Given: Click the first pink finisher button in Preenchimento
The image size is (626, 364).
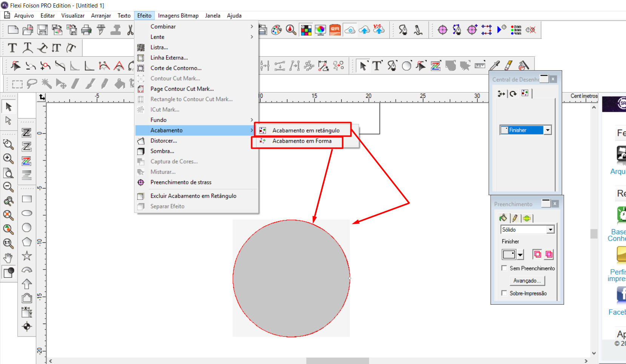Looking at the screenshot, I should click(x=537, y=254).
